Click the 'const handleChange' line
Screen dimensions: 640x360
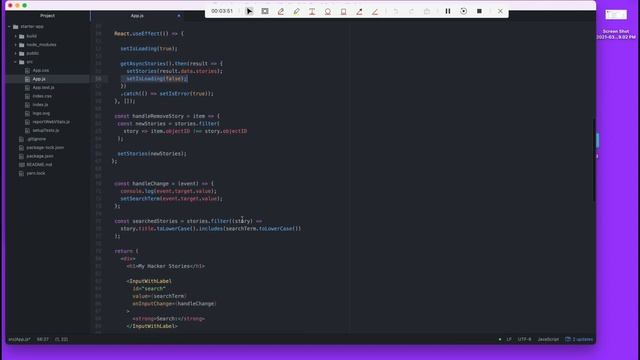pyautogui.click(x=164, y=184)
